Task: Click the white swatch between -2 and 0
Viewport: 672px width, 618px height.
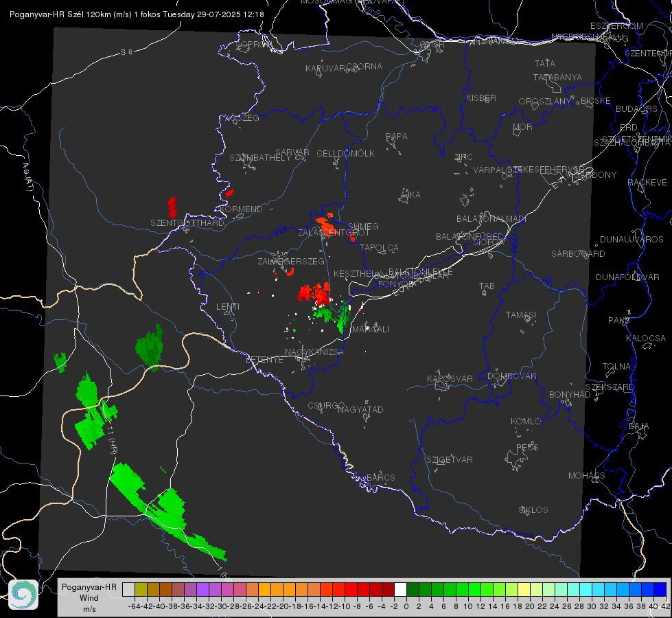Action: click(400, 589)
